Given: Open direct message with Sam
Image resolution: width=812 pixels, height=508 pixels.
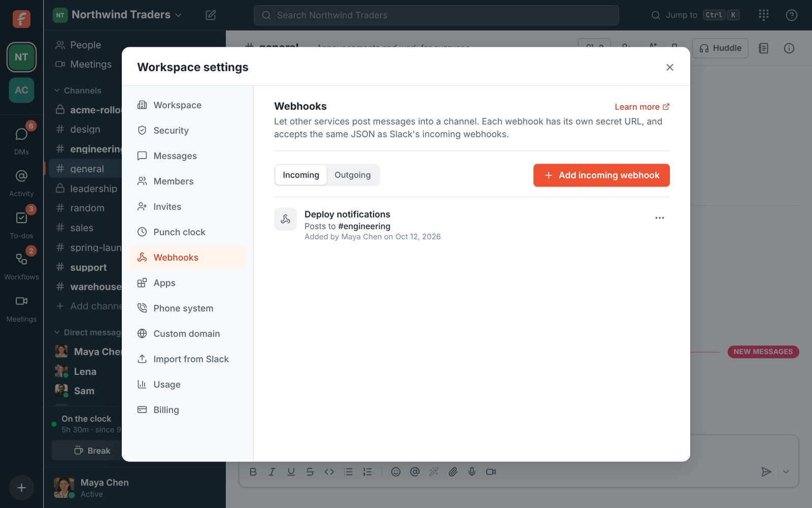Looking at the screenshot, I should (x=85, y=391).
